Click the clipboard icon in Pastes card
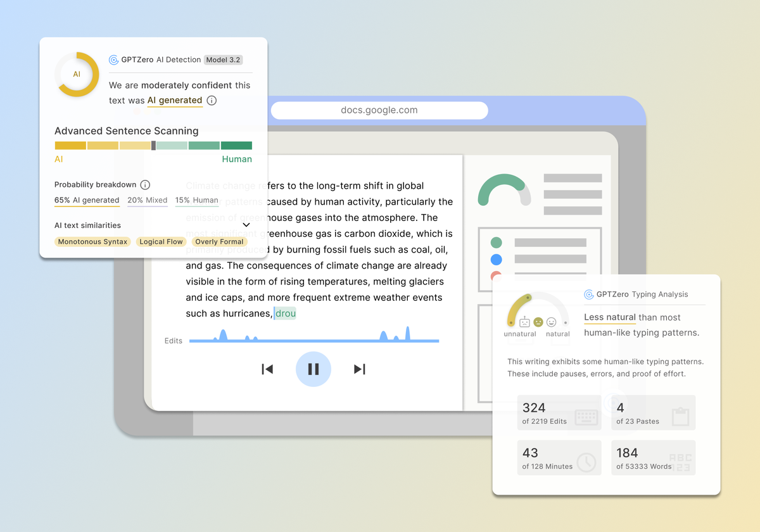This screenshot has height=532, width=760. (x=680, y=417)
